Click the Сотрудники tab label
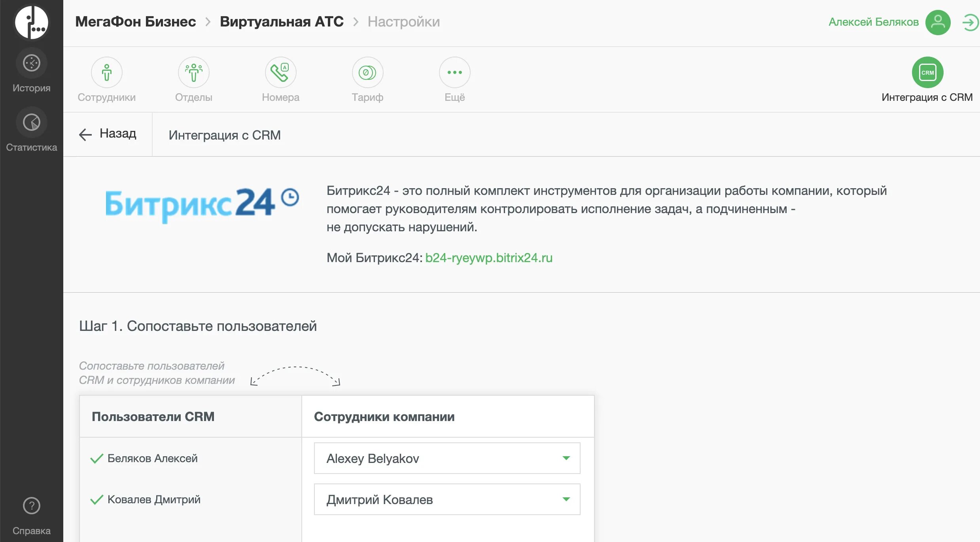 [x=107, y=97]
